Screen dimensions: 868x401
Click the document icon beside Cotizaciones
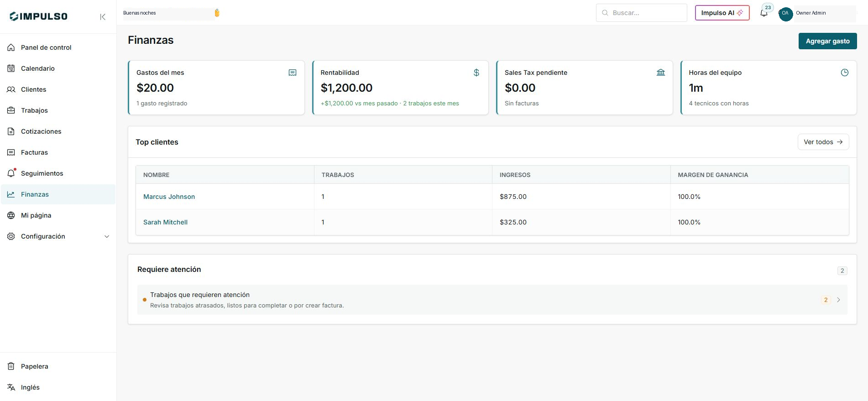pyautogui.click(x=11, y=131)
